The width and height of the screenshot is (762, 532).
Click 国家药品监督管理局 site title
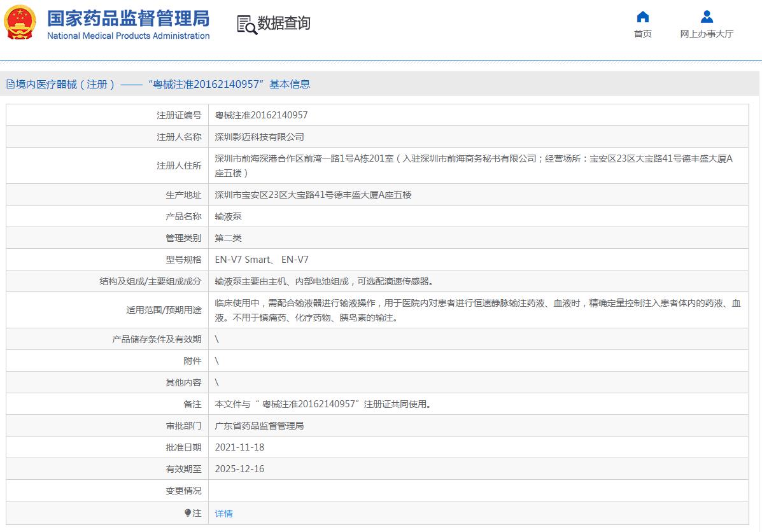click(x=129, y=19)
